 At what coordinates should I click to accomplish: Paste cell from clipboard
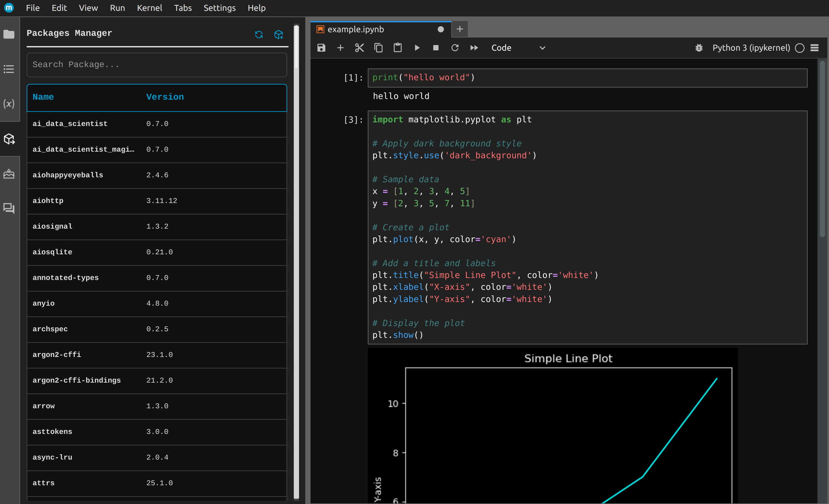click(398, 48)
